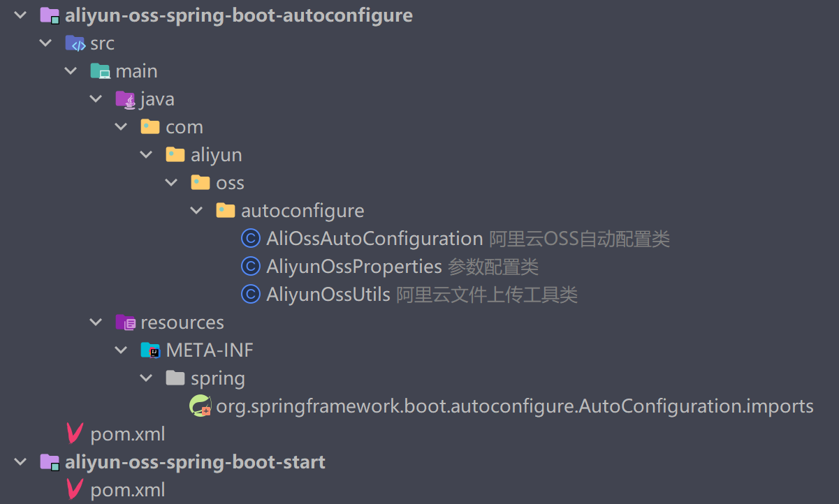The width and height of the screenshot is (839, 504).
Task: Click the Maven icon of autoconfigure pom.xml
Action: pos(74,433)
